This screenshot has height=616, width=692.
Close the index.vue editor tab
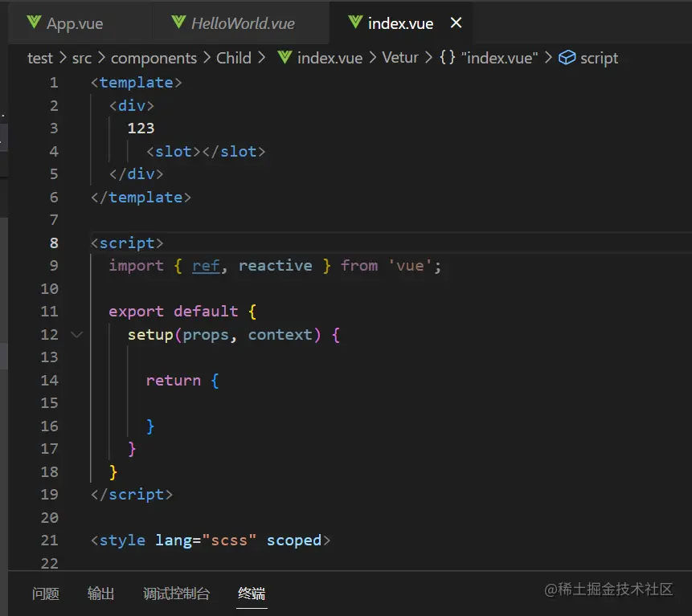tap(456, 22)
